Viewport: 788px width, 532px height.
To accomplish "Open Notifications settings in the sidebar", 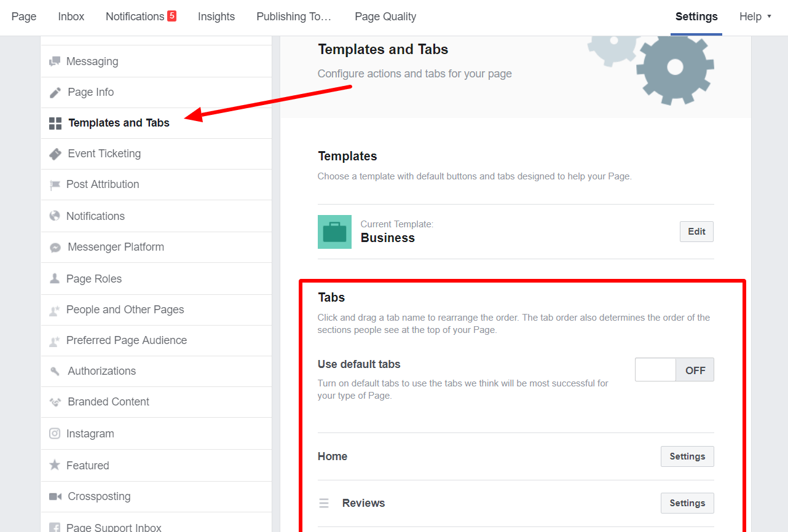I will click(x=156, y=216).
